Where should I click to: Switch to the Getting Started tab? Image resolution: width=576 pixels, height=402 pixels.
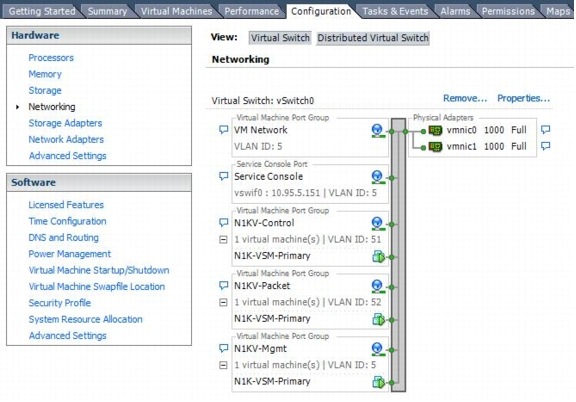[x=42, y=11]
